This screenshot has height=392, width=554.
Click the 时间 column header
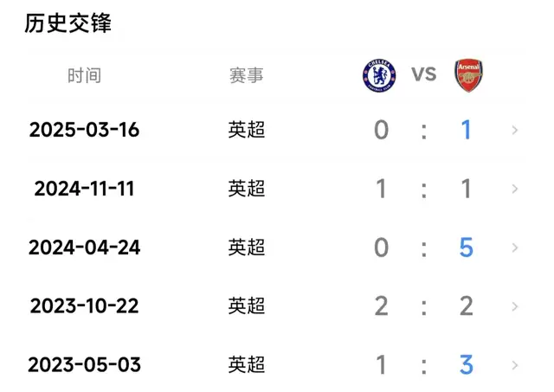[84, 75]
